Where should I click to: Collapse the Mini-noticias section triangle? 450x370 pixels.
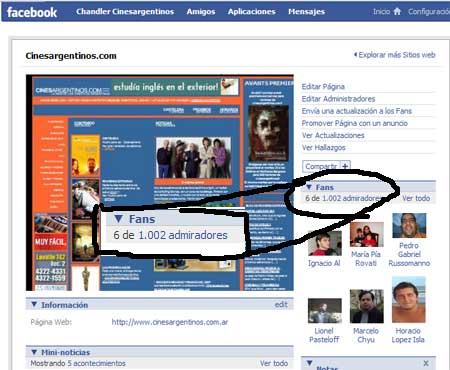[x=34, y=352]
